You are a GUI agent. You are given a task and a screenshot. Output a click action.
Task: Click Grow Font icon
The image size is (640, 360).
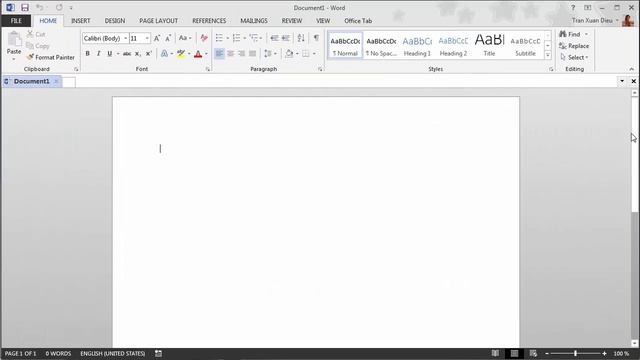pyautogui.click(x=157, y=38)
